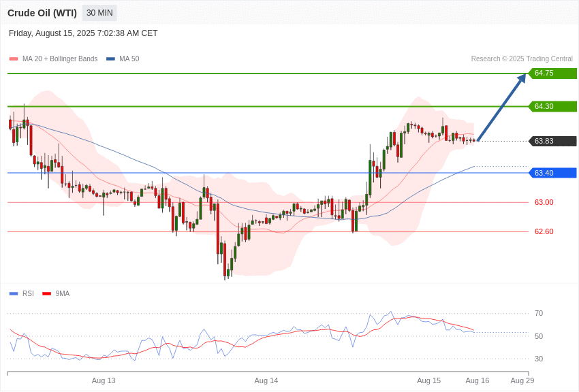Select the 64.75 resistance price label
The width and height of the screenshot is (579, 392).
pyautogui.click(x=553, y=73)
